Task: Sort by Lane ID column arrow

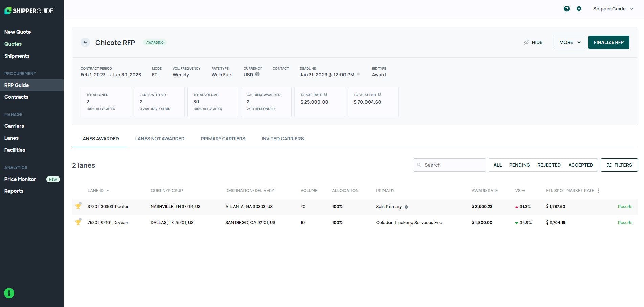Action: [x=108, y=191]
